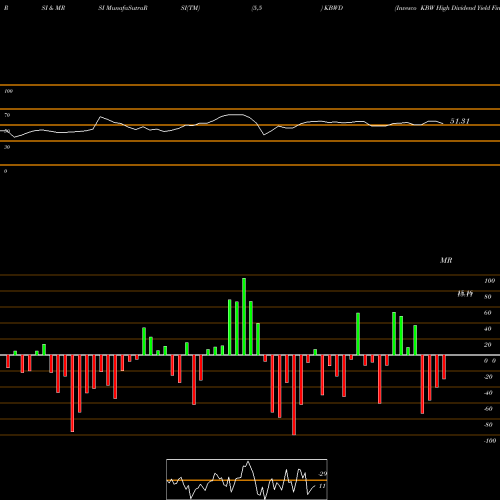The width and height of the screenshot is (500, 500).
Task: Click the '80' label on the MR axis
Action: click(x=488, y=297)
